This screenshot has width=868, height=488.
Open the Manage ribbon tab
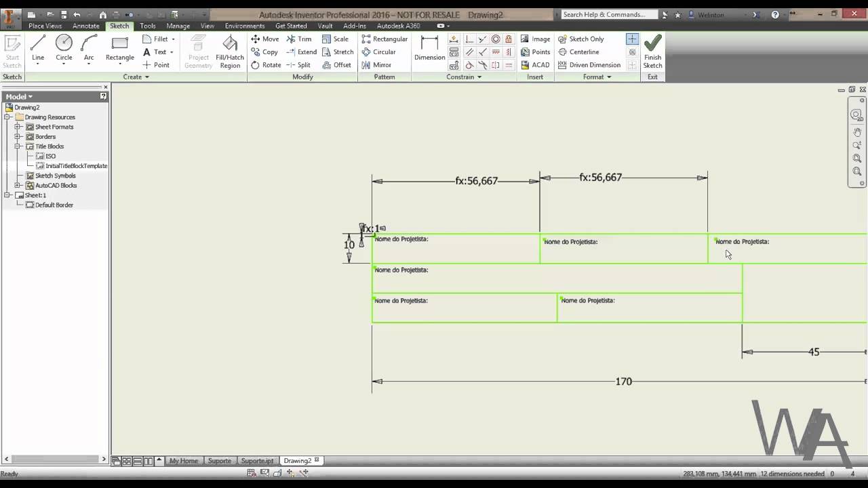click(x=178, y=26)
